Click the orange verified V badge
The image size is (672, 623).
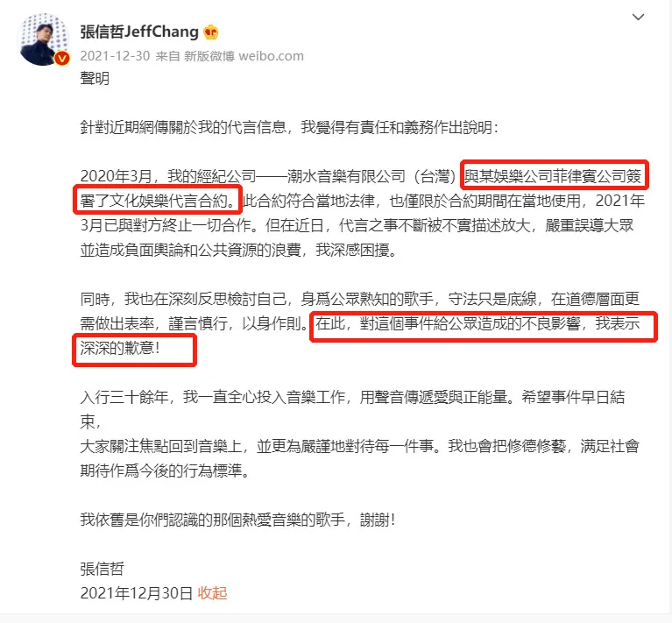point(62,58)
